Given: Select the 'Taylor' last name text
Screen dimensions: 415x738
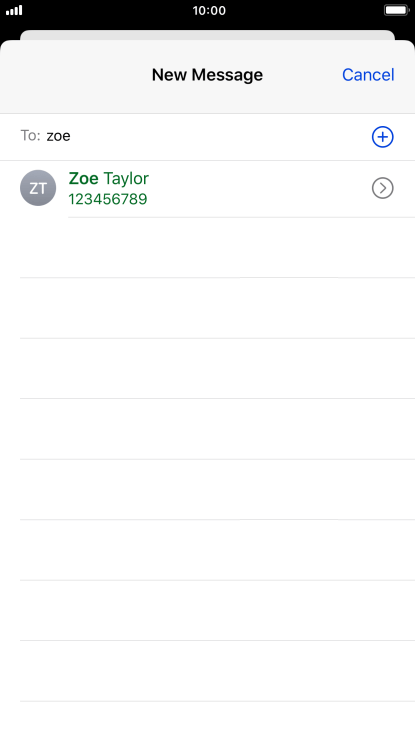Looking at the screenshot, I should pos(126,179).
